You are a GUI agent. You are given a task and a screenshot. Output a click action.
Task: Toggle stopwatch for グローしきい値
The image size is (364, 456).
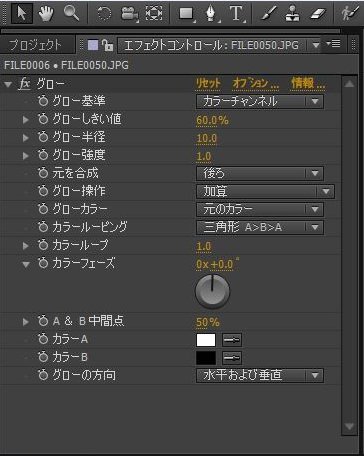(43, 119)
